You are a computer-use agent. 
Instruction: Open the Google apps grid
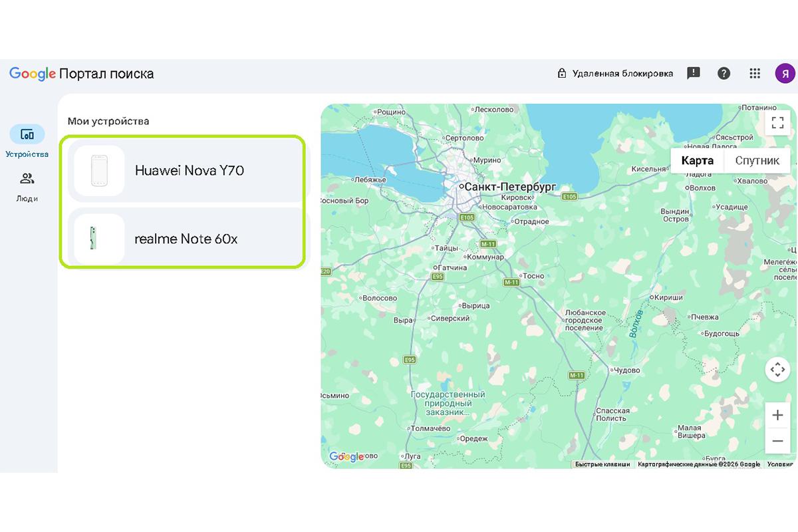[x=755, y=73]
